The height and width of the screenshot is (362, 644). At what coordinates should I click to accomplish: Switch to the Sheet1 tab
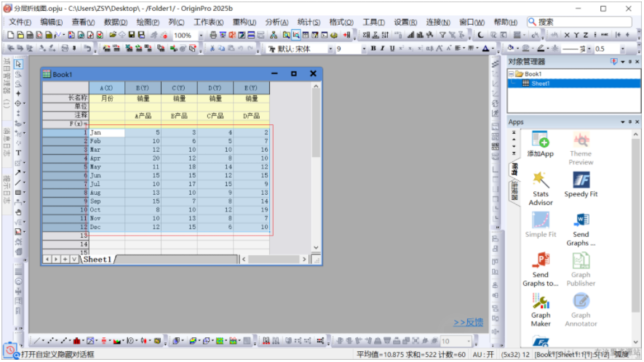98,259
